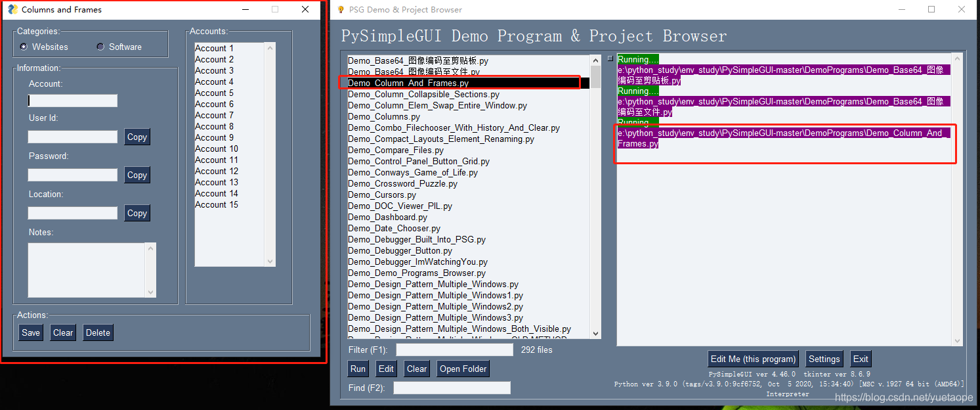Select Account 12 in Accounts list
Viewport: 980px width, 410px height.
point(229,171)
